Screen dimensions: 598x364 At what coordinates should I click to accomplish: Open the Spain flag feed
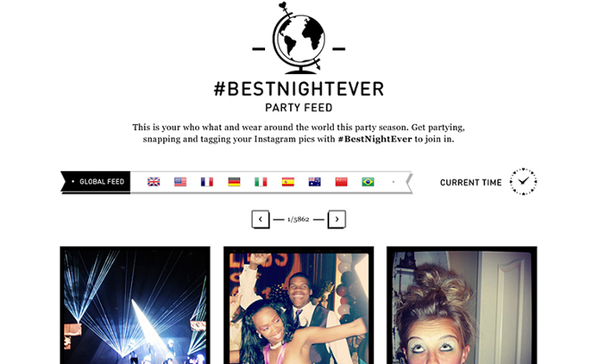(x=288, y=182)
